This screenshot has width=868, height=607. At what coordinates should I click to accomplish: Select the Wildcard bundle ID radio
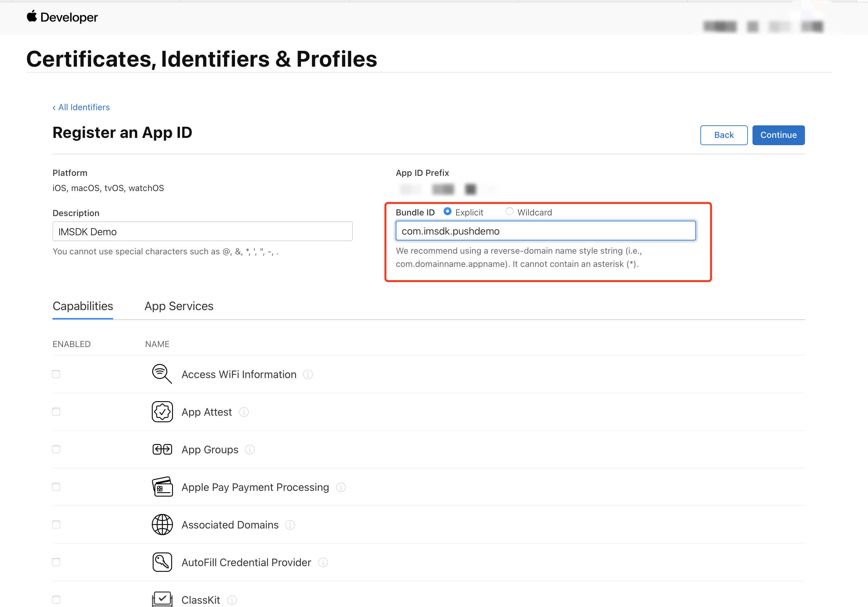point(509,212)
